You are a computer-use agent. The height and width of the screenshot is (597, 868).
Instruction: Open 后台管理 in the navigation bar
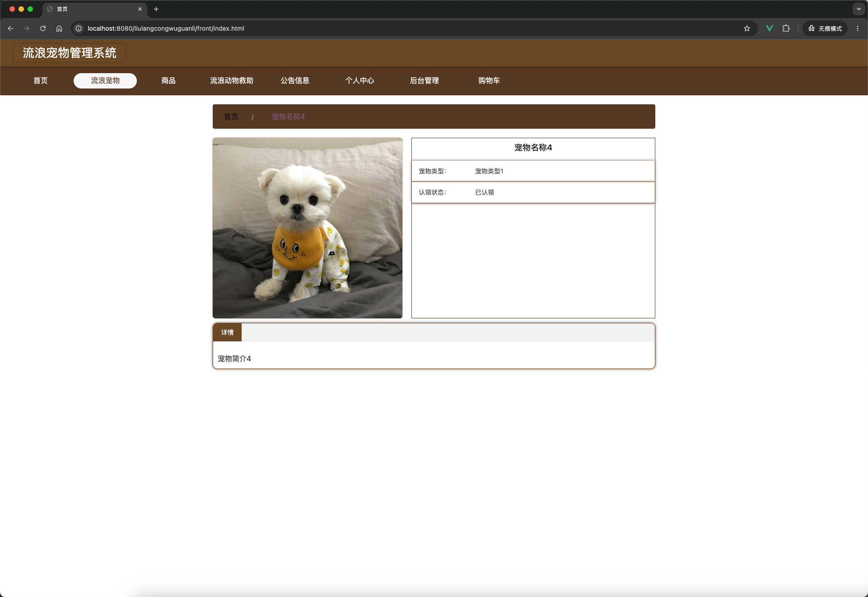tap(425, 80)
